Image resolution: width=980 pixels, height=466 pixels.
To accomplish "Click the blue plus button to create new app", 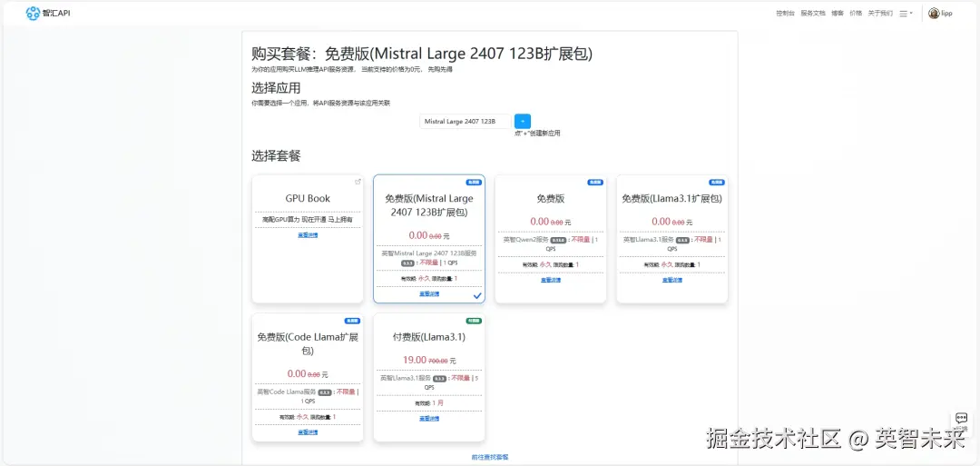I will point(522,122).
